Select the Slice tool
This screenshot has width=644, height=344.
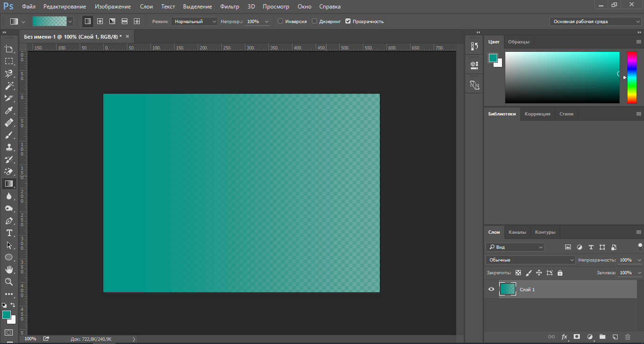9,98
